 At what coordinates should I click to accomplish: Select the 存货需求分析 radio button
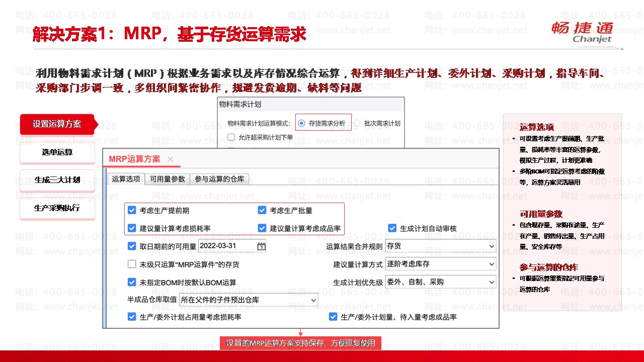[301, 123]
